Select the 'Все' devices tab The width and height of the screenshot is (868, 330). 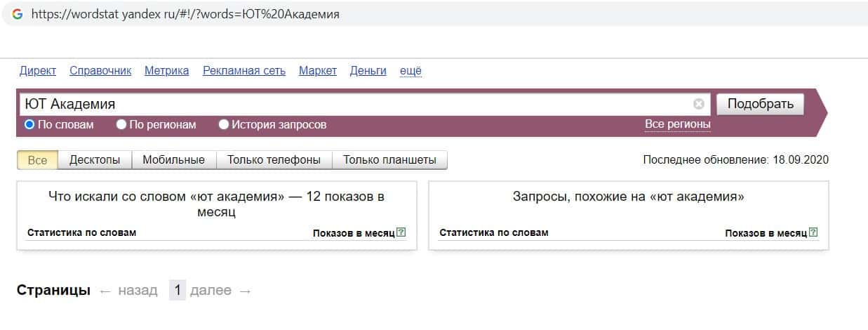click(x=37, y=160)
